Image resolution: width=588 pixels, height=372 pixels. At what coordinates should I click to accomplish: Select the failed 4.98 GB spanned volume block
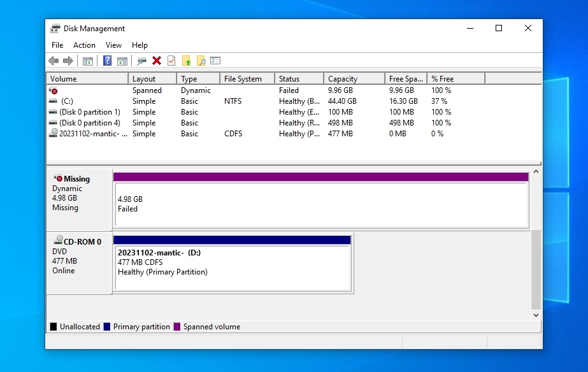coord(320,204)
